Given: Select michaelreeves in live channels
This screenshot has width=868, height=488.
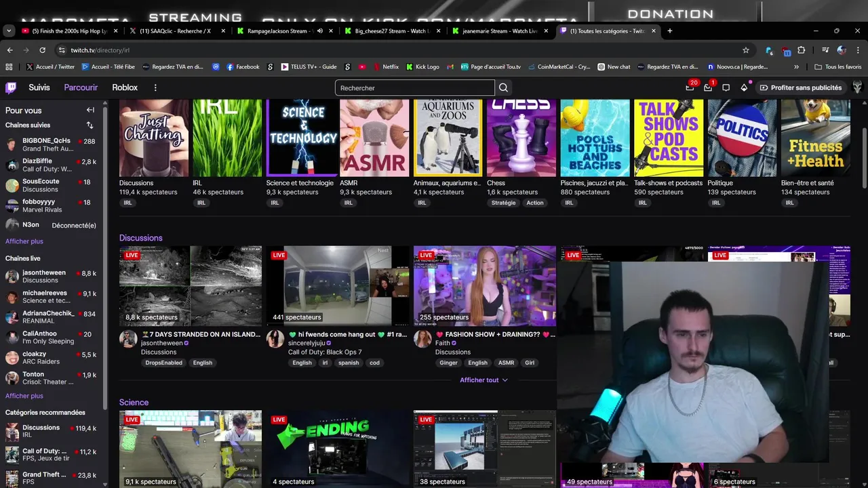Looking at the screenshot, I should coord(51,297).
